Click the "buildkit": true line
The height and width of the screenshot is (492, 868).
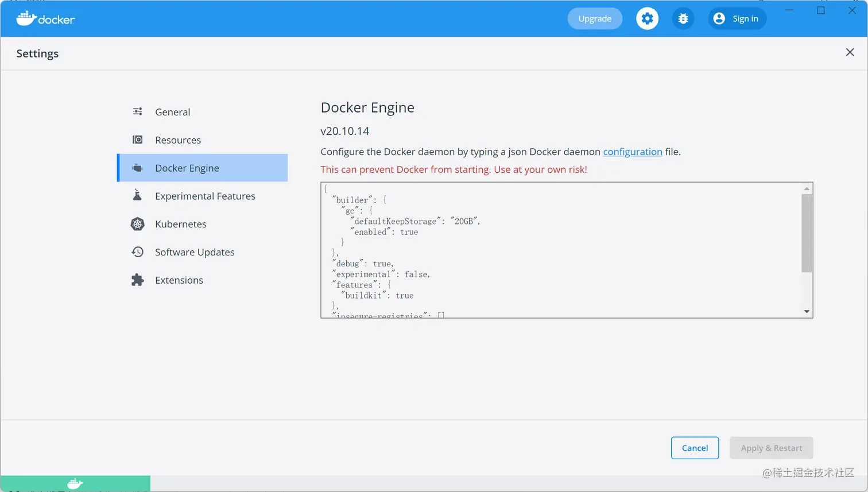tap(377, 296)
